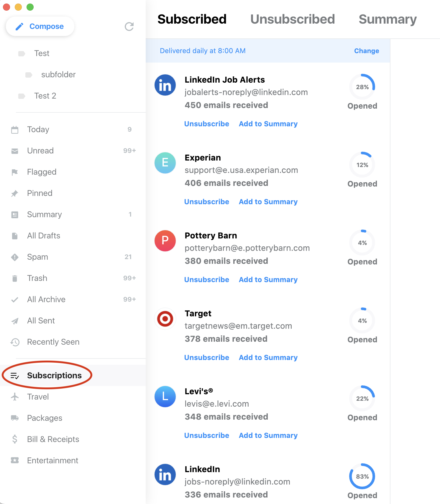Click the All Drafts document icon
Viewport: 440px width, 504px height.
click(15, 236)
